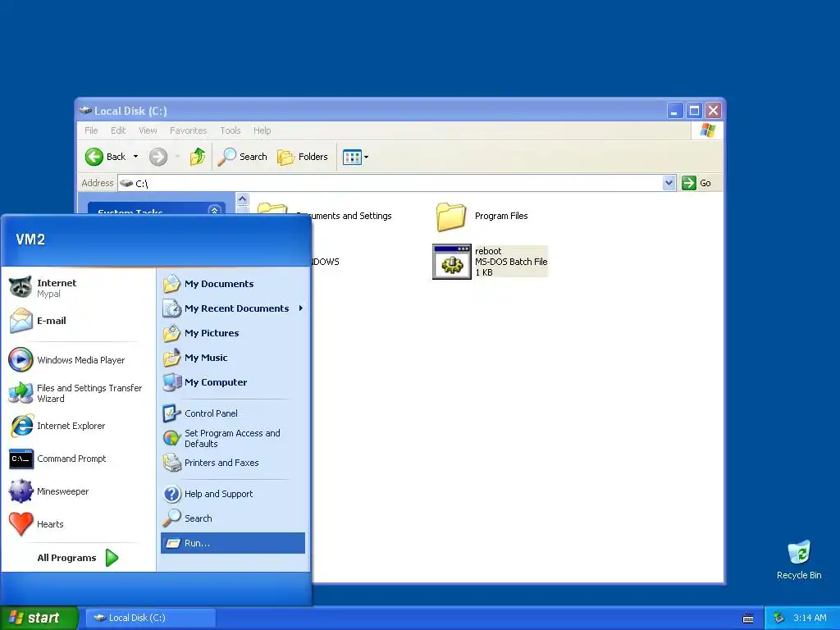Click the sidebar scroll up arrow
Viewport: 840px width, 630px height.
pyautogui.click(x=242, y=199)
